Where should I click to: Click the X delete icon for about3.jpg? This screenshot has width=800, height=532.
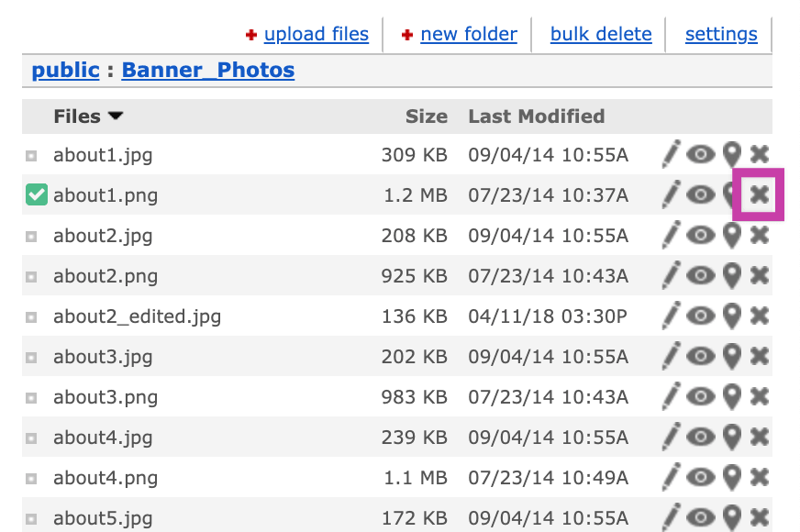coord(760,356)
